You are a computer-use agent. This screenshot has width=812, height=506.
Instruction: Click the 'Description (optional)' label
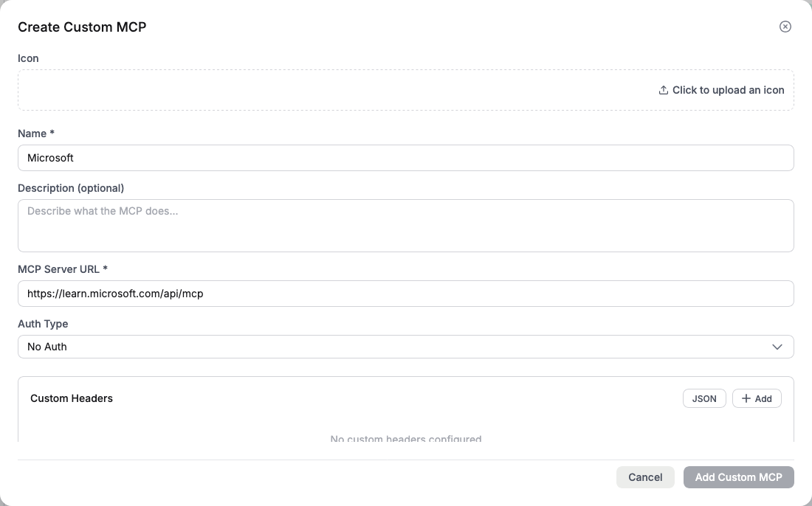pos(71,188)
